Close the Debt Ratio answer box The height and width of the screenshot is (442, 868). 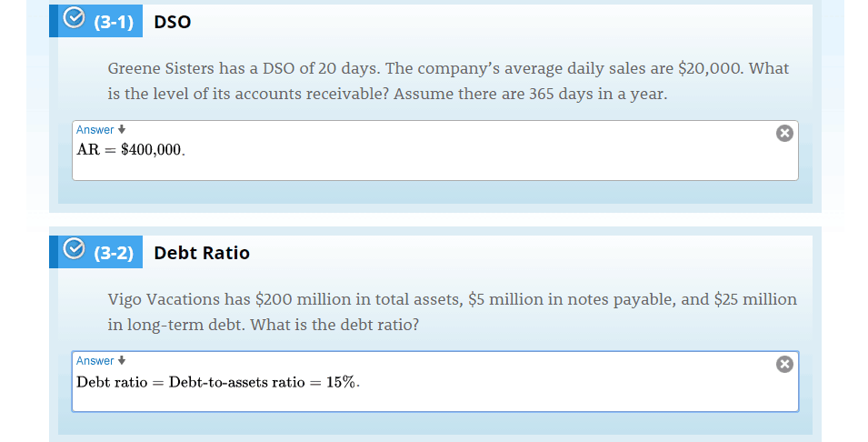784,364
